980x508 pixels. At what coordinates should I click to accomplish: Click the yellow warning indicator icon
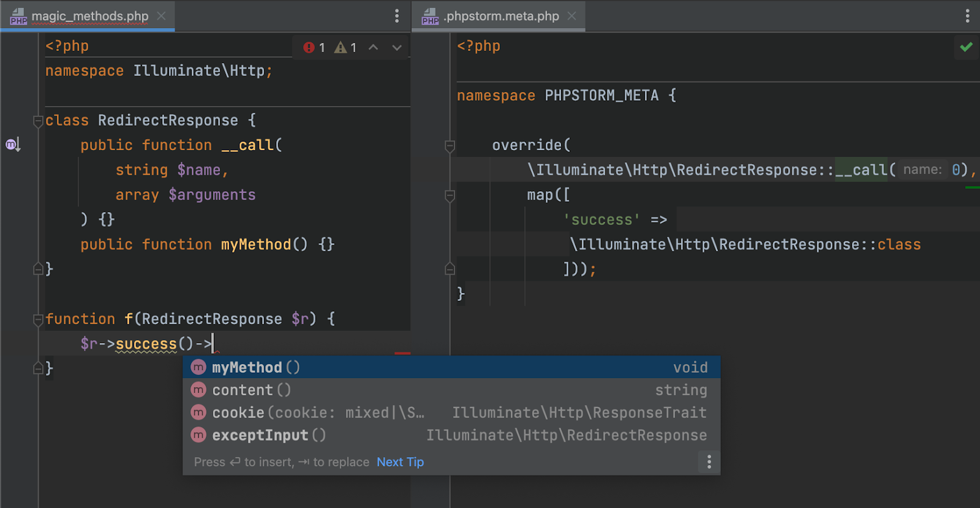pyautogui.click(x=341, y=47)
